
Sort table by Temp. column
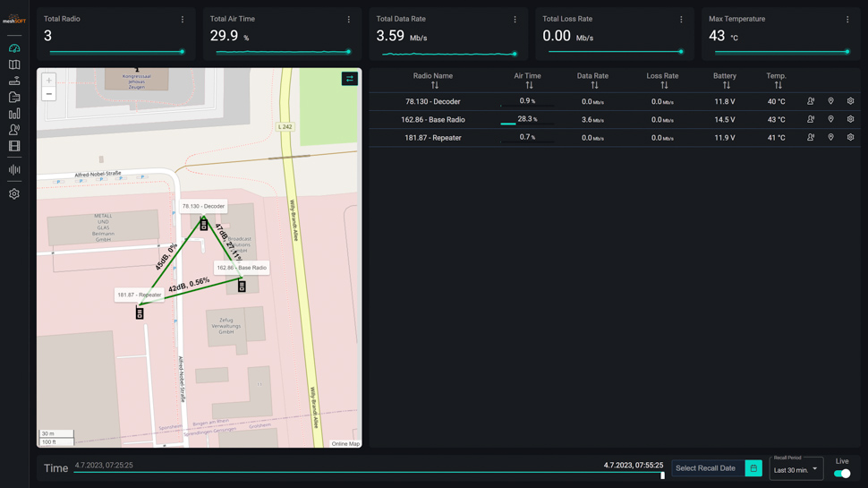pyautogui.click(x=779, y=85)
